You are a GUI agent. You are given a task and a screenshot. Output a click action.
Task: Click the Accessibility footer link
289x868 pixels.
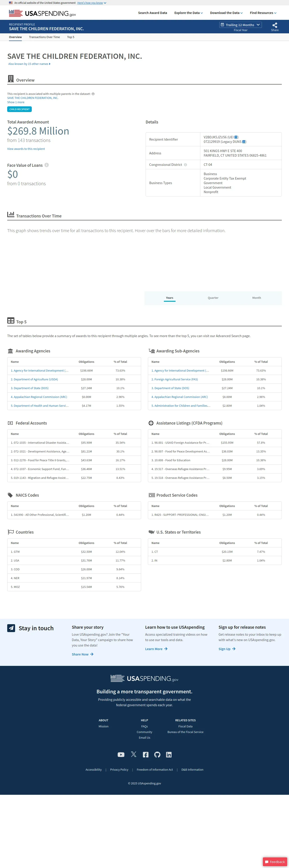tap(94, 770)
